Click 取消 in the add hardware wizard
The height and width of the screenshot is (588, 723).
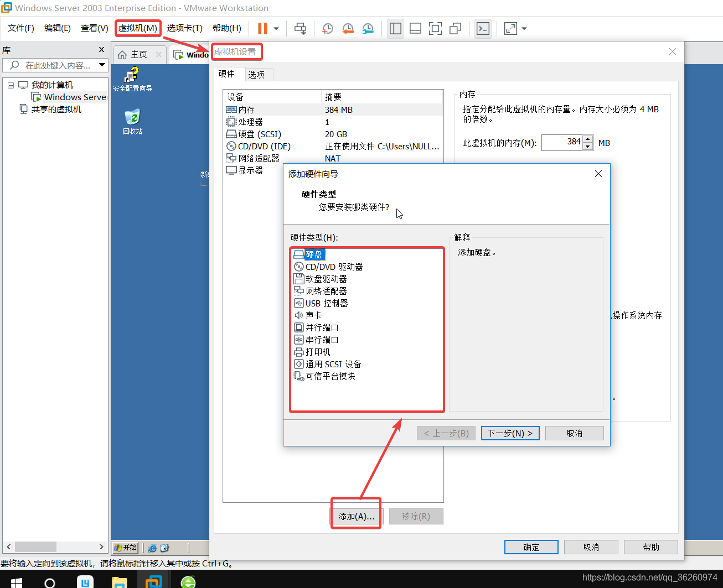click(575, 433)
